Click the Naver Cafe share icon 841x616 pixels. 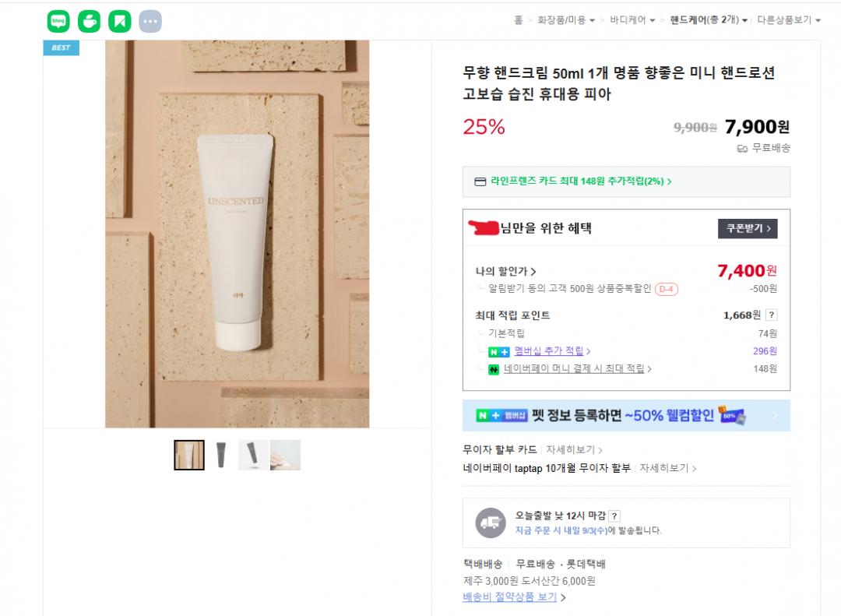coord(89,21)
